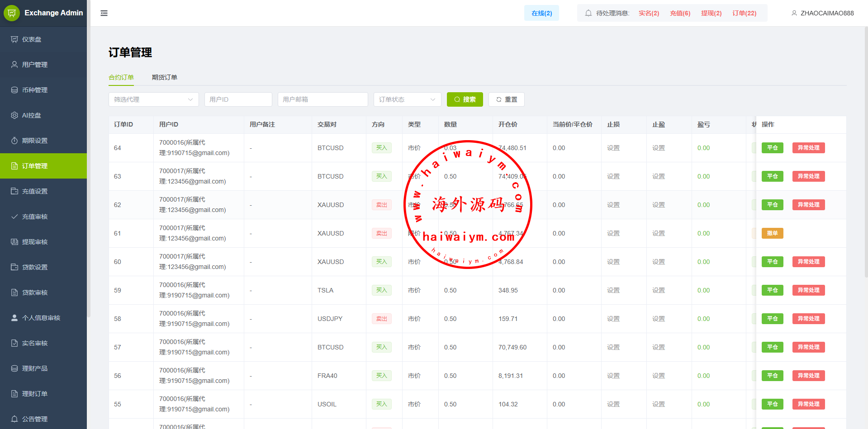Viewport: 868px width, 429px height.
Task: Open ZHAOCAIMAO888 user account menu
Action: click(x=822, y=13)
